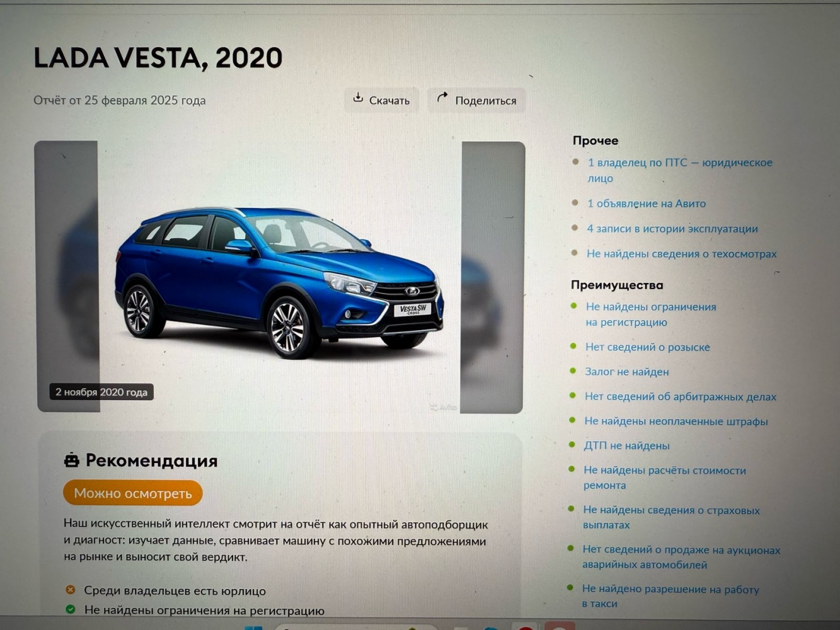
Task: Show next blurred photo on the right
Action: pos(492,277)
